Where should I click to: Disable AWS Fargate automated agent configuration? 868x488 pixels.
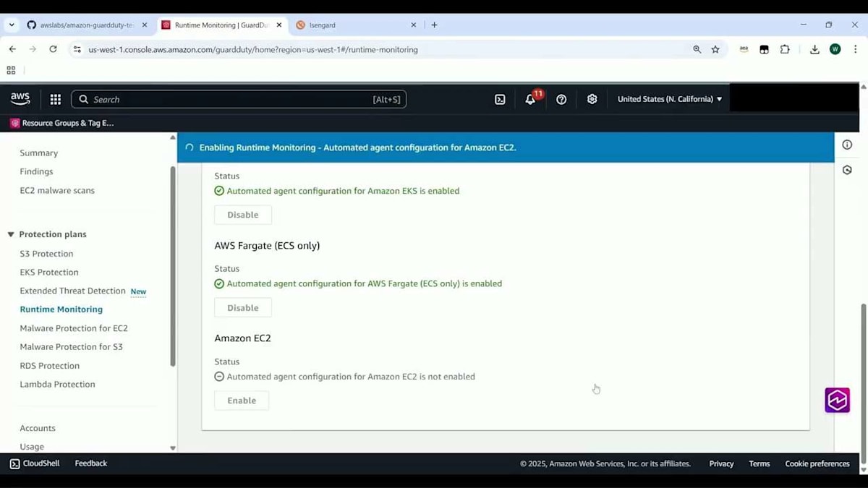243,307
